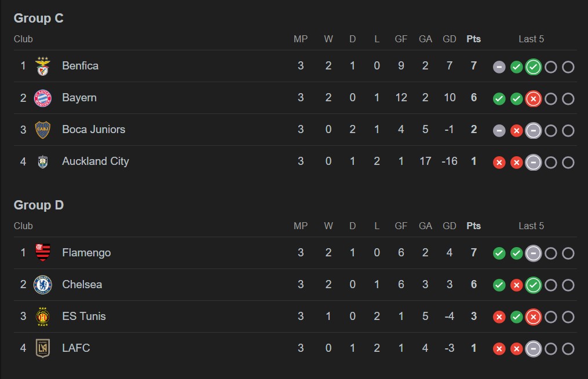Click ES Tunis's highlighted latest loss indicator
588x379 pixels.
[534, 317]
